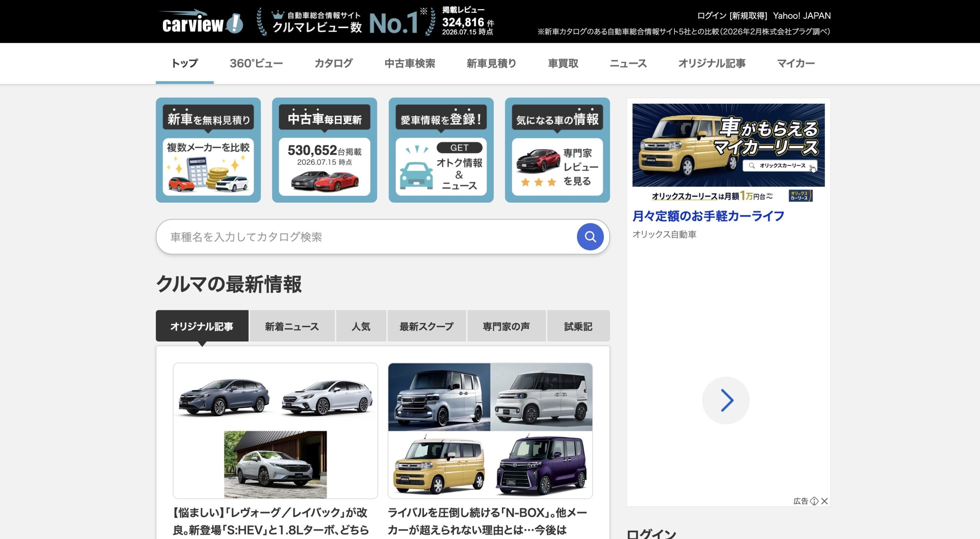Click the クルマの最新情報 heading
Viewport: 980px width, 539px height.
(x=229, y=284)
